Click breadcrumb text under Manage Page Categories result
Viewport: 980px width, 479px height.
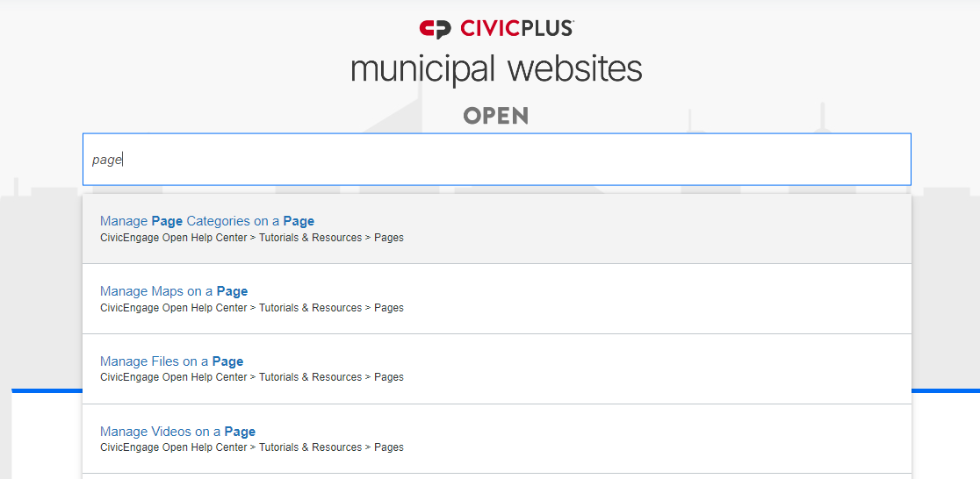252,238
